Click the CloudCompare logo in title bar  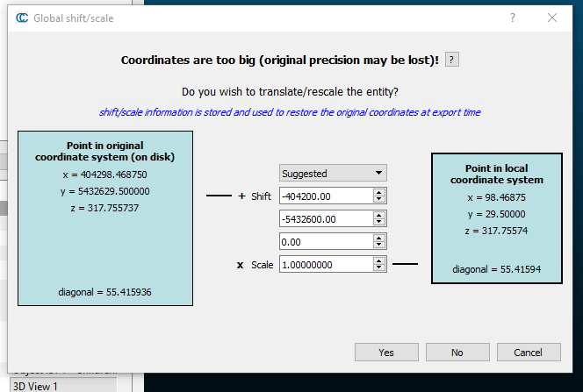[21, 18]
